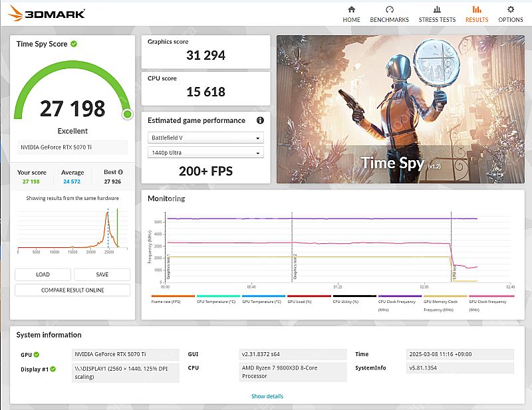
Task: Toggle CPU Clock Frequency legend swatch
Action: 400,296
